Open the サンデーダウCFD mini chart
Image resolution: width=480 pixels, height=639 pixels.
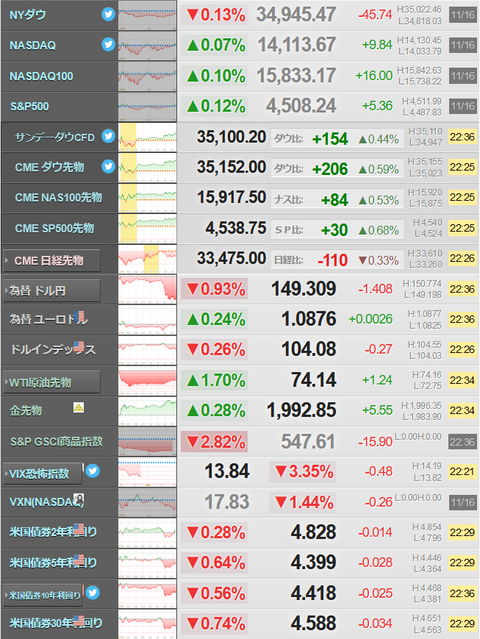tap(148, 137)
